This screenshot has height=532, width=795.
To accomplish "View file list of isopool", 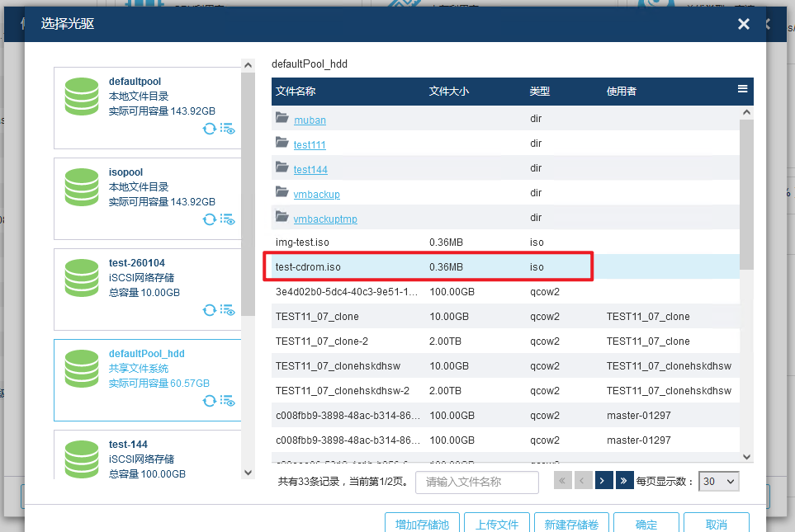I will [227, 219].
